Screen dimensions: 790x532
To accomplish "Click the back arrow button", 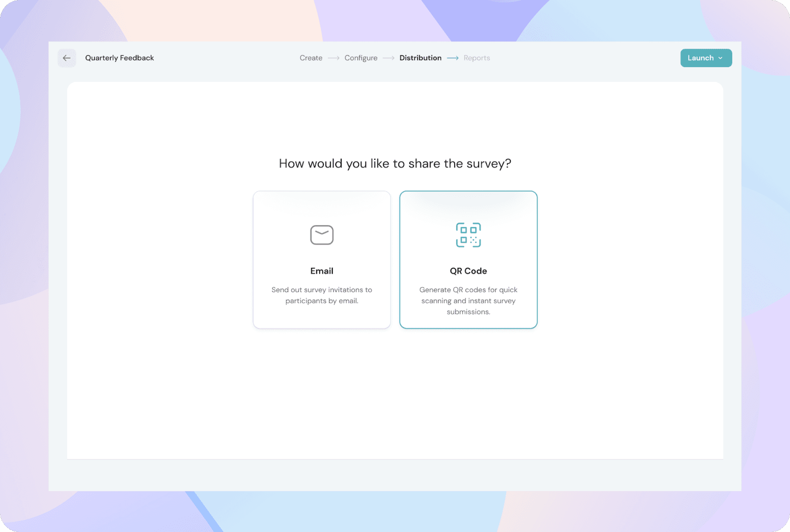I will [67, 58].
